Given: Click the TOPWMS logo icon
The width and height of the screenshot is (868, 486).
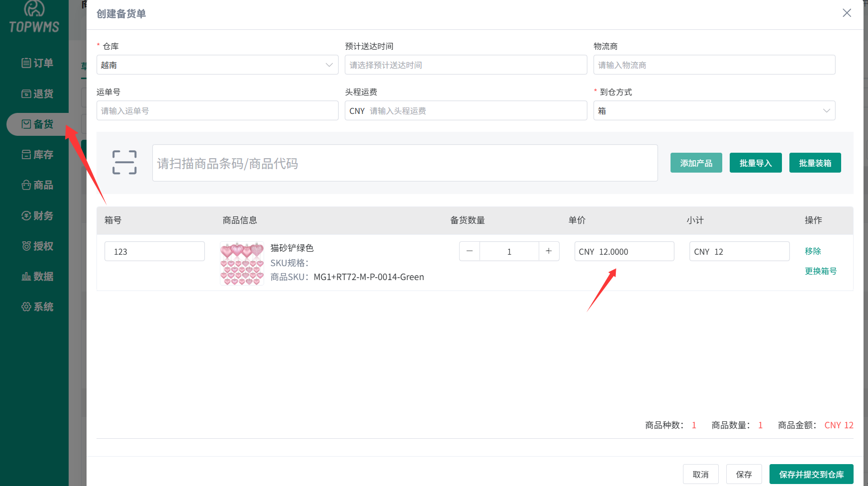Looking at the screenshot, I should [x=34, y=9].
